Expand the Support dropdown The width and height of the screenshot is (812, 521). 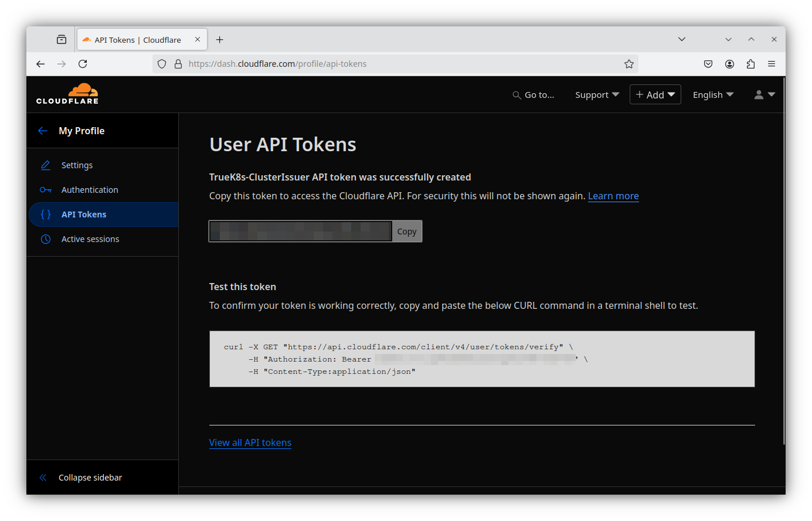pyautogui.click(x=597, y=95)
